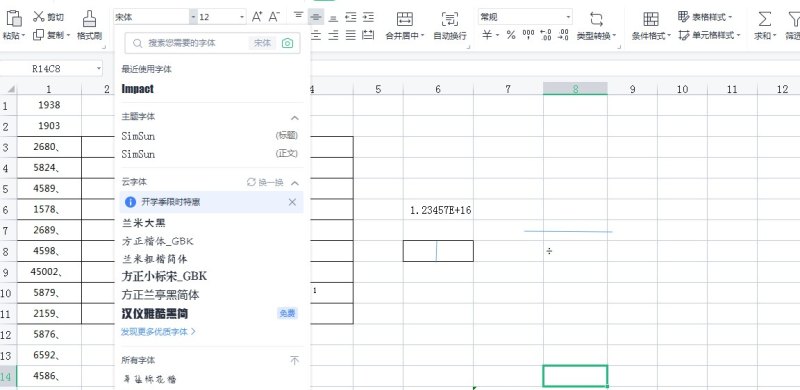
Task: Center text horizontally in the cell
Action: click(x=316, y=35)
